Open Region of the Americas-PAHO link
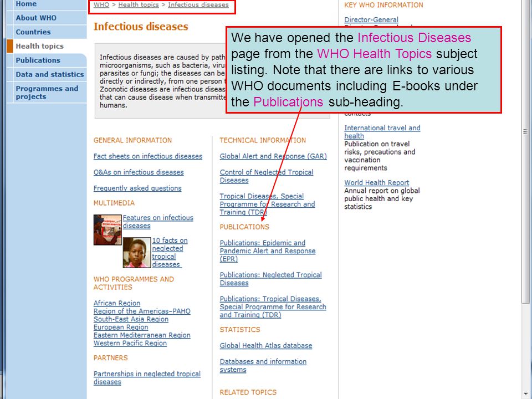 [142, 311]
